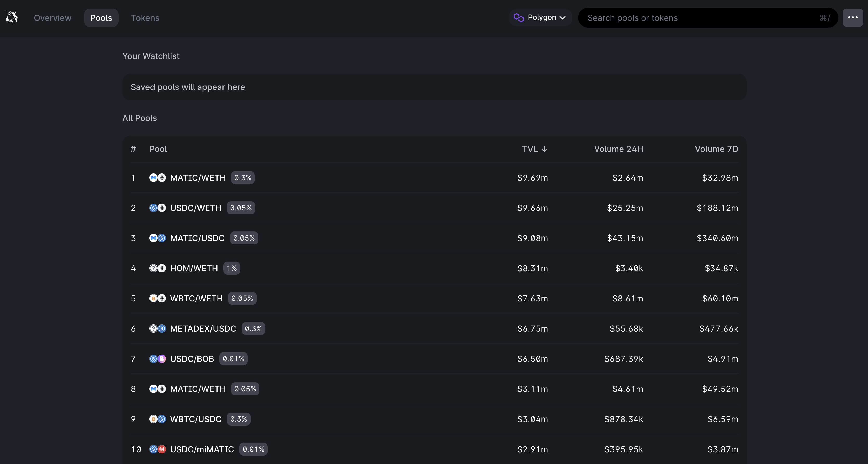This screenshot has height=464, width=868.
Task: Click MATIC/WETH 0.3% pool token icons
Action: point(157,178)
